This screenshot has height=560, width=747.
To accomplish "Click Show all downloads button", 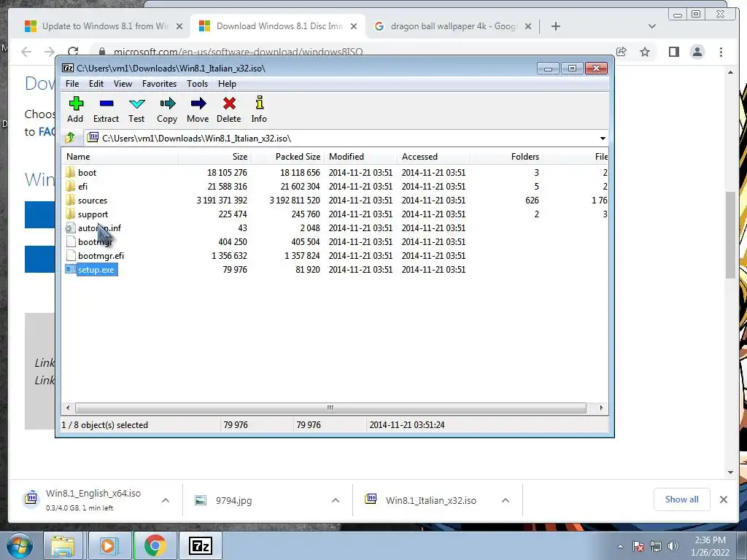I will click(x=682, y=499).
